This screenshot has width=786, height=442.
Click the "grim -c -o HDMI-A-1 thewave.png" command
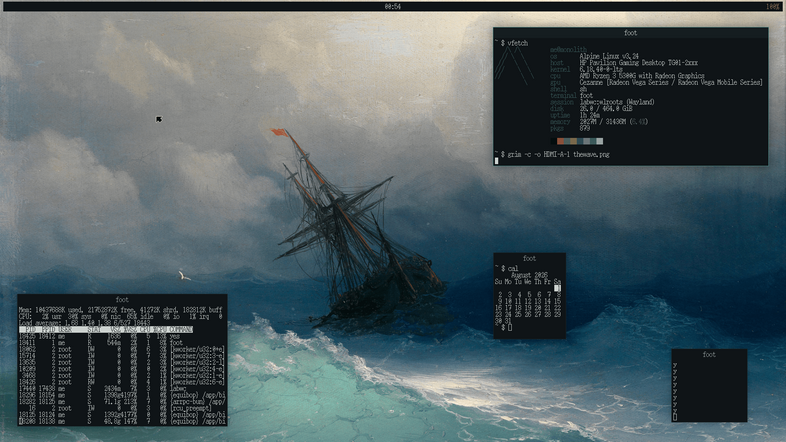coord(558,154)
